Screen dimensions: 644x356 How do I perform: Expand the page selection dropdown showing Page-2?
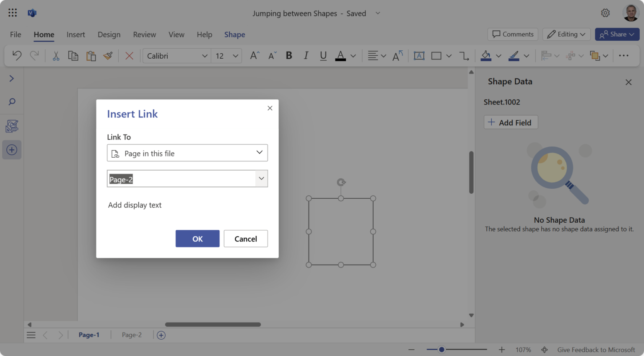(261, 178)
